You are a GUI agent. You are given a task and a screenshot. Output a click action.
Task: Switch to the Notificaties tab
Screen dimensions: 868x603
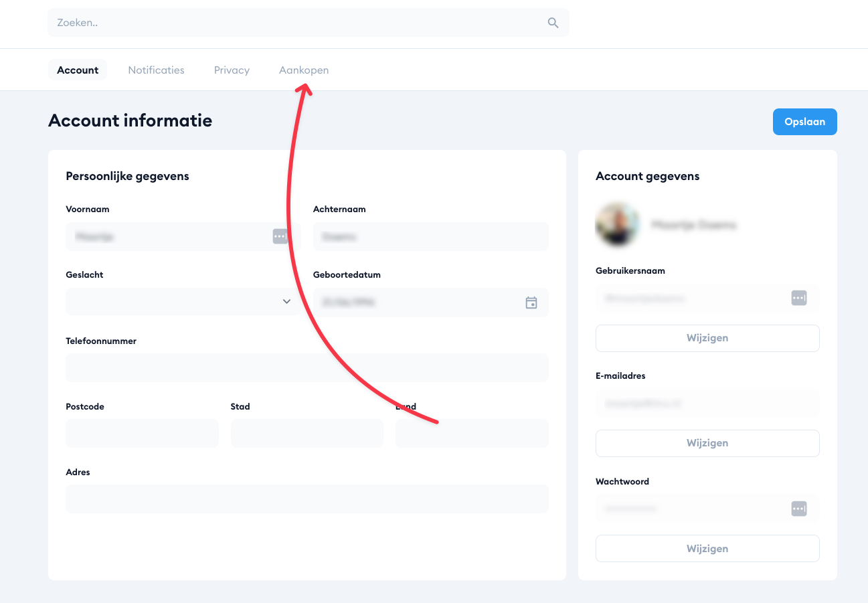coord(156,70)
